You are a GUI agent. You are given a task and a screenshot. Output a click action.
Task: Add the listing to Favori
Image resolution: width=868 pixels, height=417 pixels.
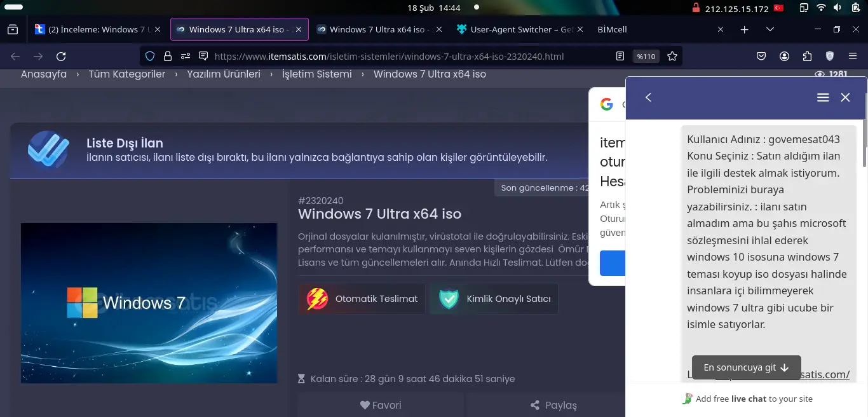click(381, 405)
